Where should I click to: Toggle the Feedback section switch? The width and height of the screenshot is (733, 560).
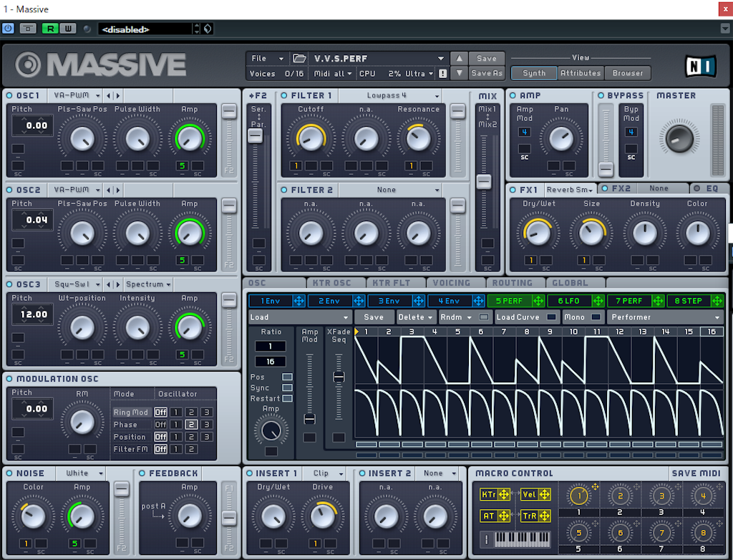(x=142, y=473)
